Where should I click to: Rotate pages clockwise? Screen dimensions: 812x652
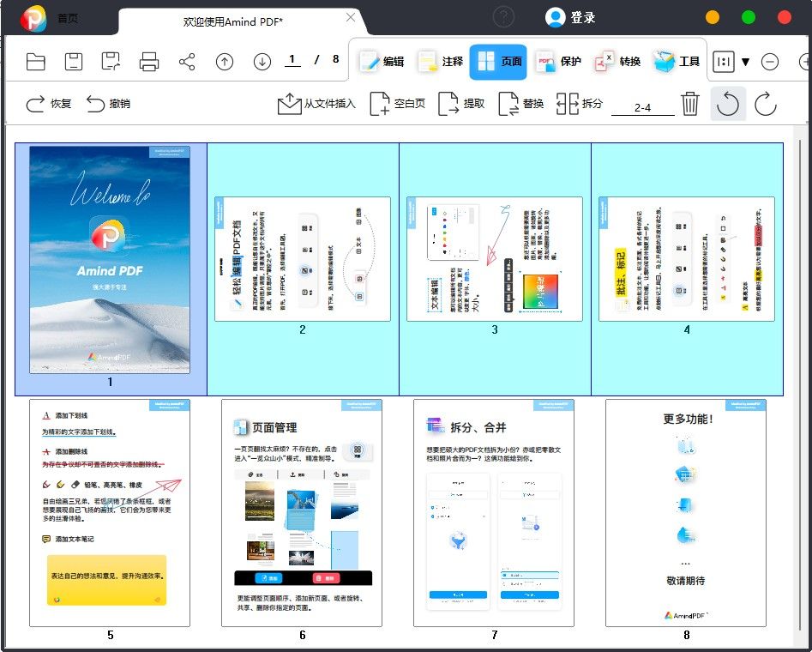point(766,104)
